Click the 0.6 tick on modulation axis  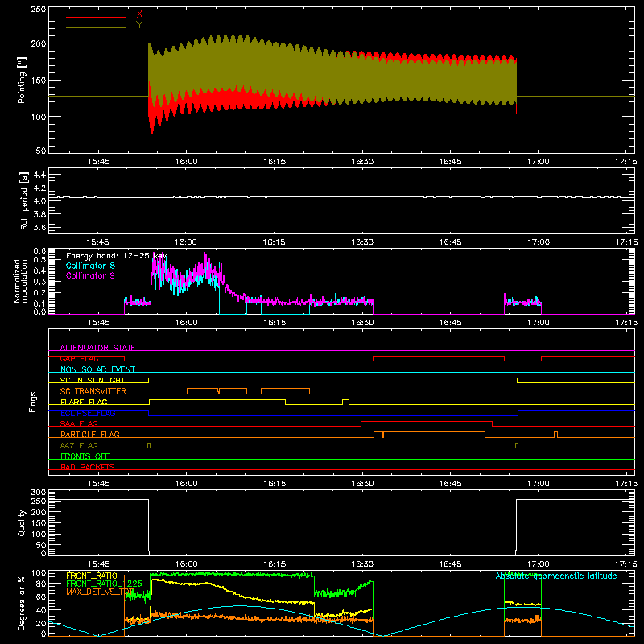point(39,250)
